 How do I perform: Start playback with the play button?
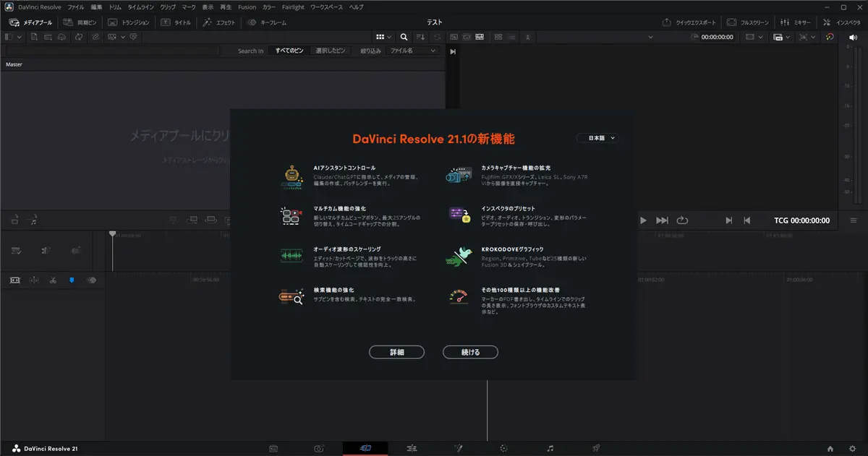(643, 220)
